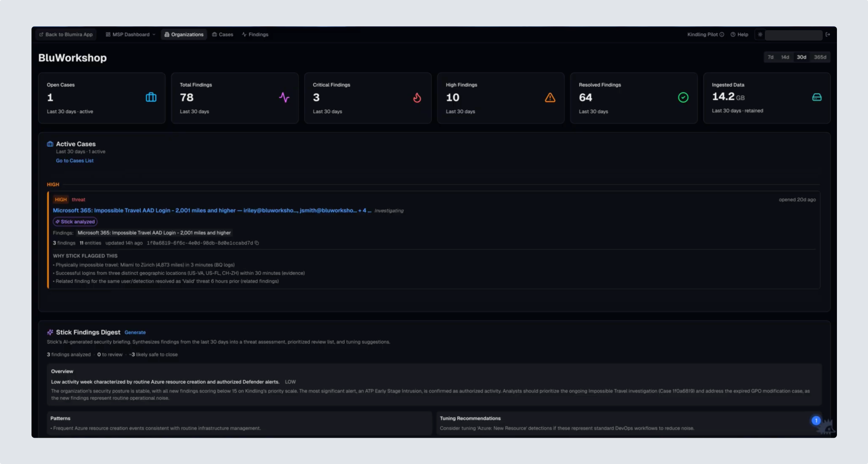868x464 pixels.
Task: Click the Total Findings activity pulse icon
Action: point(284,97)
